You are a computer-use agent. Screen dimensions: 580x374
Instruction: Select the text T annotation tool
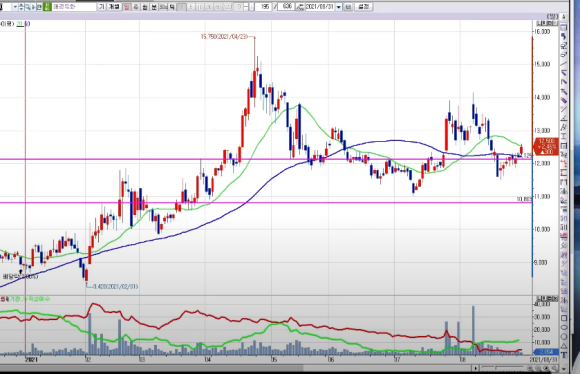point(564,355)
